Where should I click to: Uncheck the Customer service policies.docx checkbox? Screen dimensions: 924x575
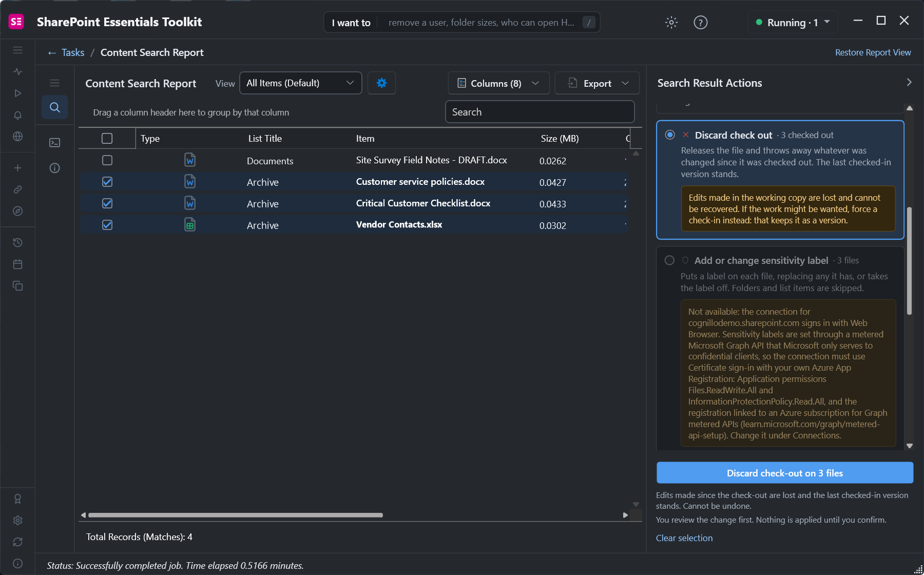point(107,182)
